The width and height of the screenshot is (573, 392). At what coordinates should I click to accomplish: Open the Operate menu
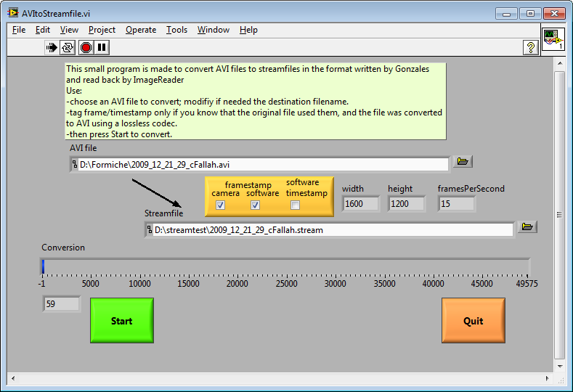140,30
